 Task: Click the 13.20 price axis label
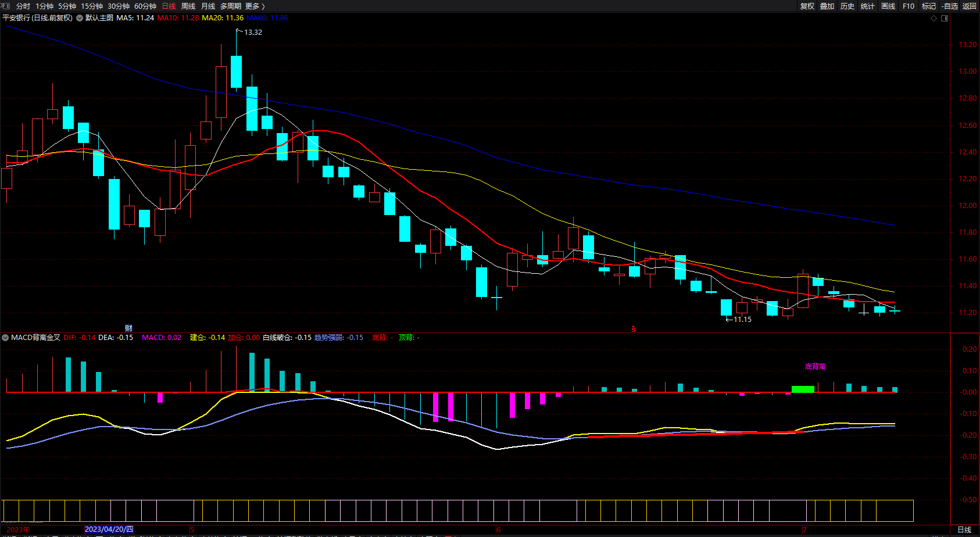click(968, 45)
